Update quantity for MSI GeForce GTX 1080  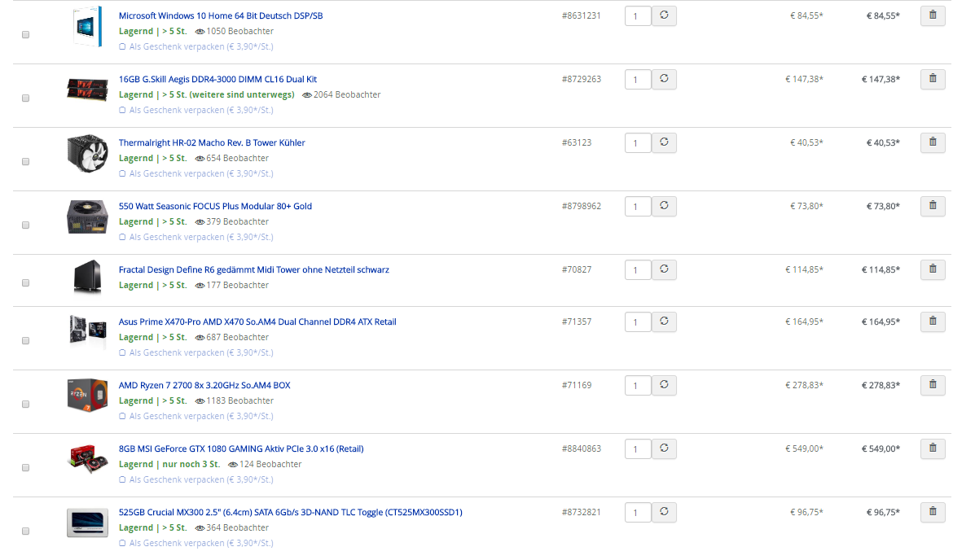point(664,448)
